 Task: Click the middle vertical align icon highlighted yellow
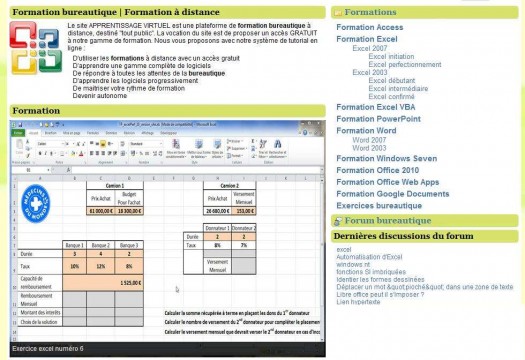click(x=103, y=144)
